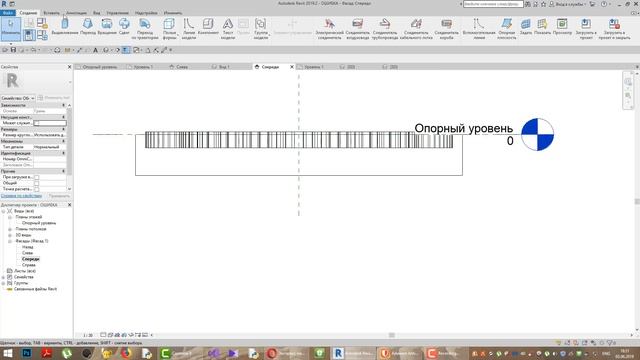This screenshot has height=360, width=640.
Task: Add a Соединитель трубопровода (Pipe Connector)
Action: tap(384, 29)
